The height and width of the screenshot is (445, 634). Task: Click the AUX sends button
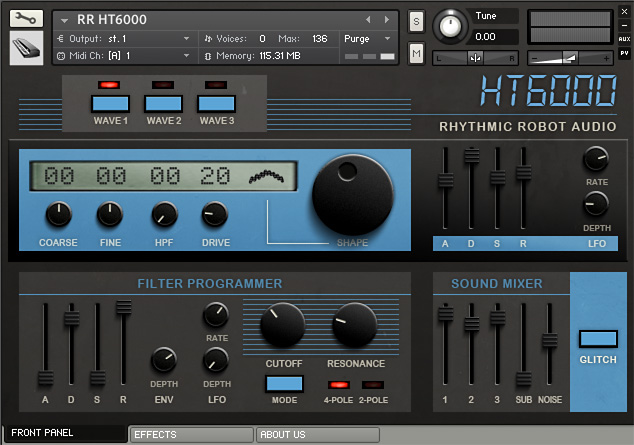coord(624,39)
